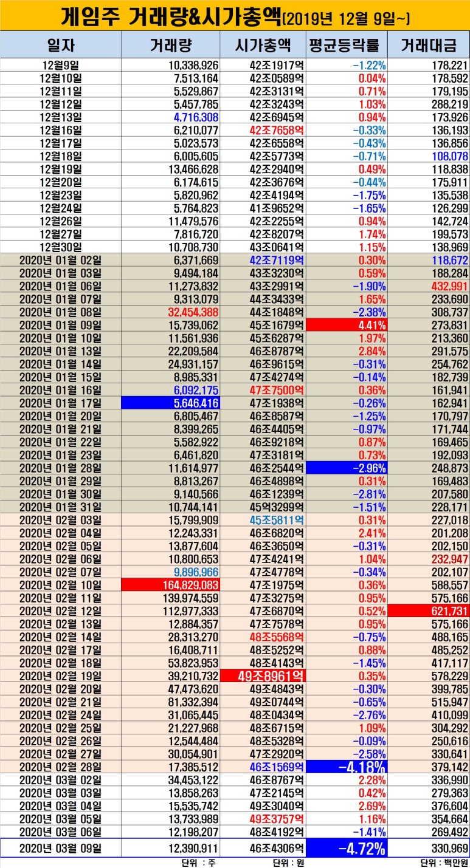470x868 pixels.
Task: Click the footer note 단위 : 백만원
Action: tap(445, 863)
